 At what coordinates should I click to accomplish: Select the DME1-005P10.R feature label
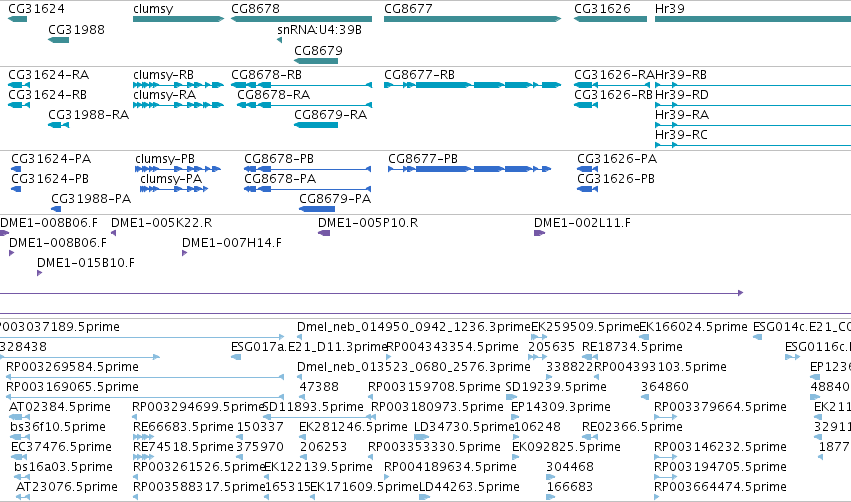[368, 223]
